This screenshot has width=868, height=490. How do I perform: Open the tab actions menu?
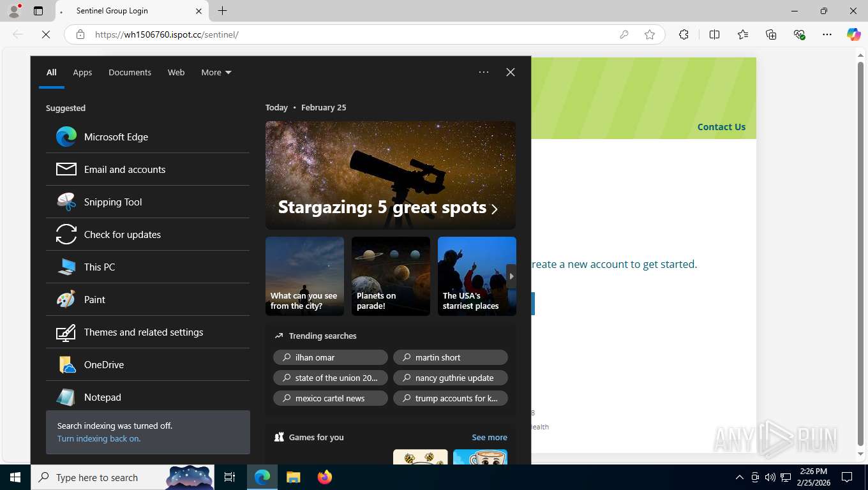38,11
